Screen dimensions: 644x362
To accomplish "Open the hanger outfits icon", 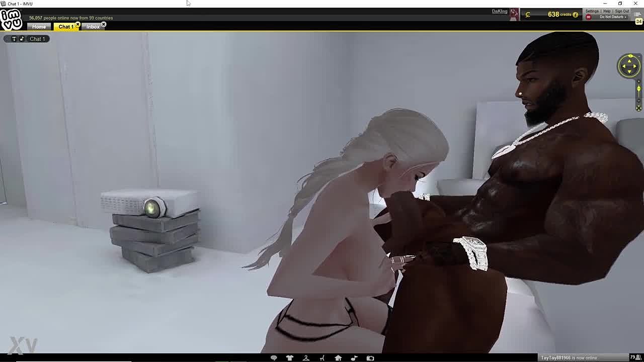I will click(x=306, y=358).
